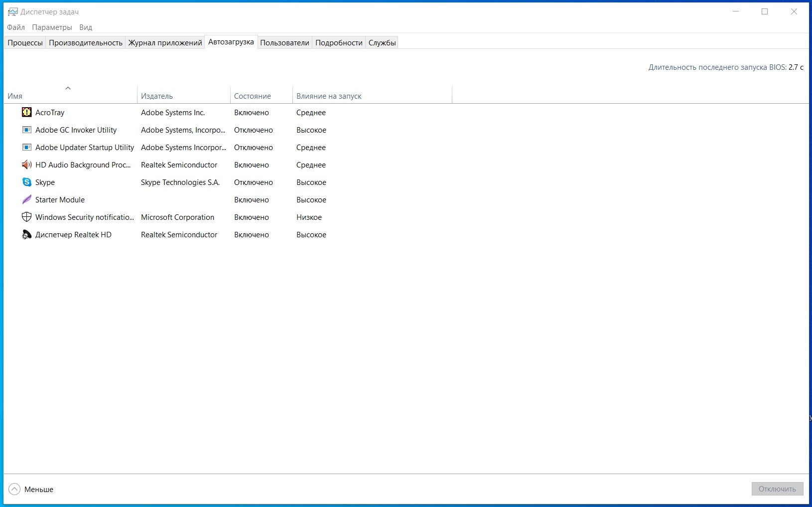Screen dimensions: 812x507
Task: Click publisher Skype Technologies S.A.
Action: (180, 182)
